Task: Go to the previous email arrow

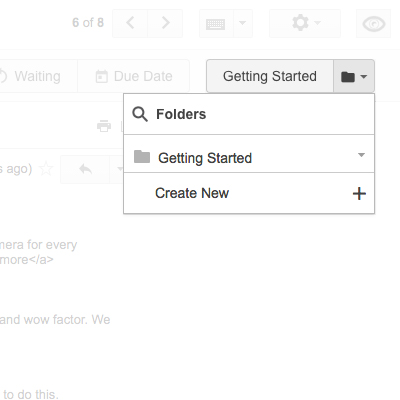Action: click(130, 23)
